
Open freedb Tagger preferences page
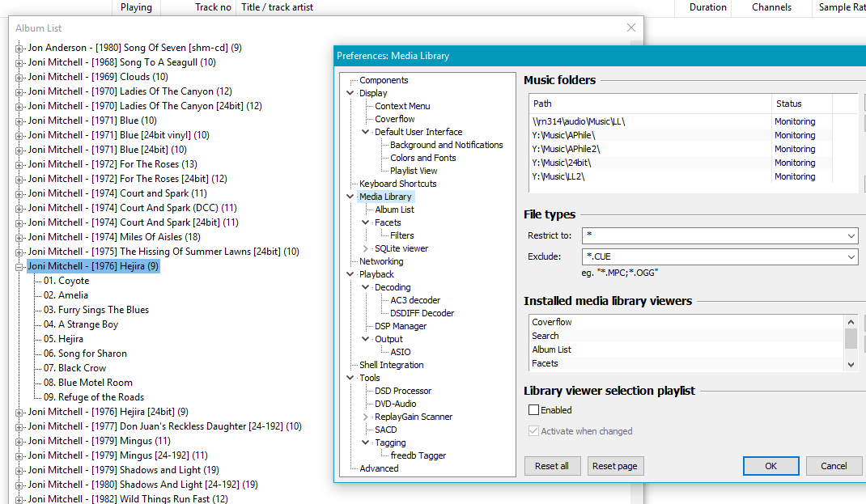(418, 455)
